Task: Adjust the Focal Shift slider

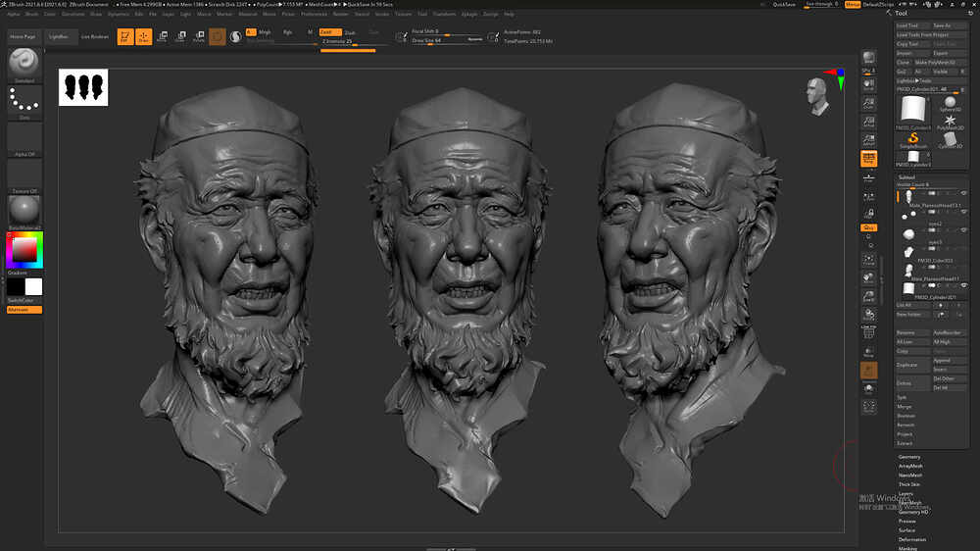Action: point(448,31)
